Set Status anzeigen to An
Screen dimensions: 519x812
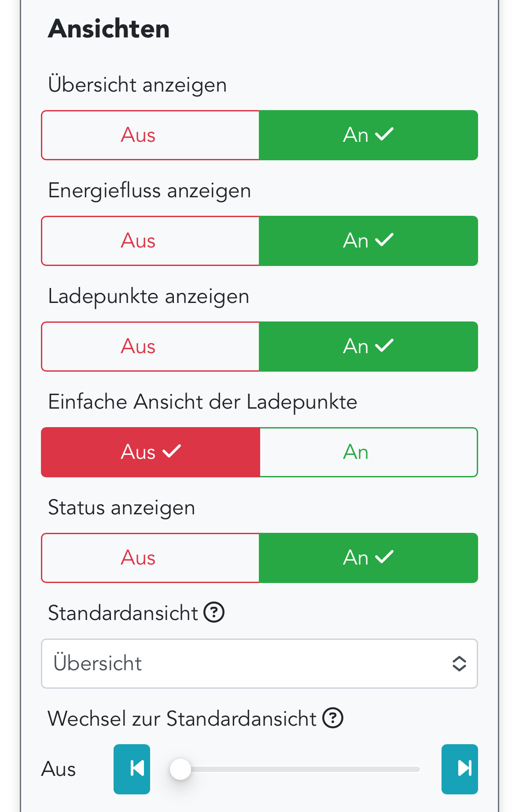click(x=368, y=558)
